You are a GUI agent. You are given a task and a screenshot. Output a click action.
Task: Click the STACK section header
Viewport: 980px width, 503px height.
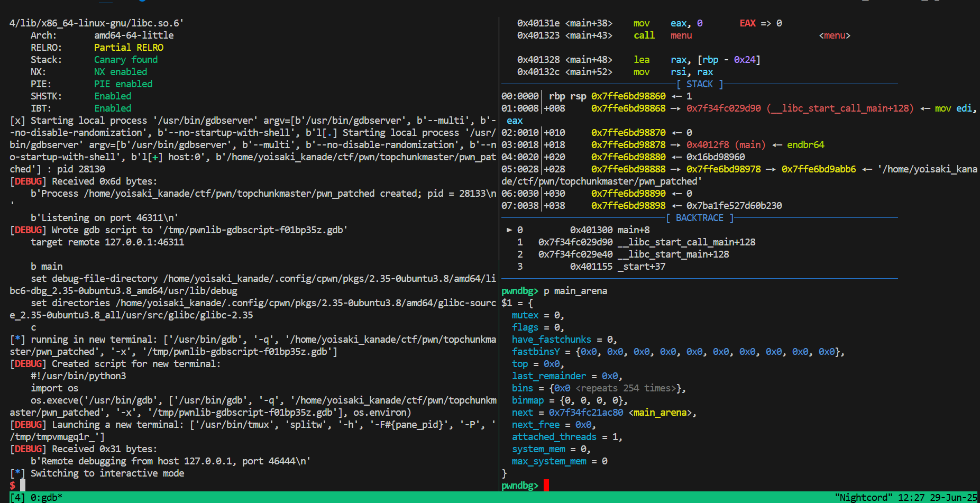[699, 84]
